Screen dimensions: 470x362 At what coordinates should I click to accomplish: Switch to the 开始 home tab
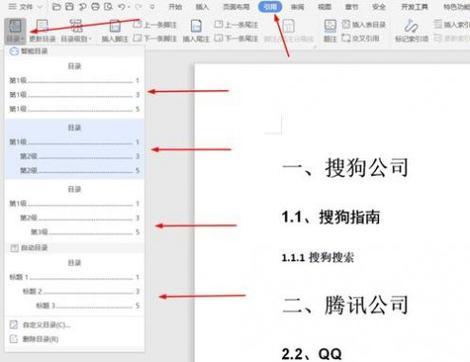pyautogui.click(x=175, y=7)
